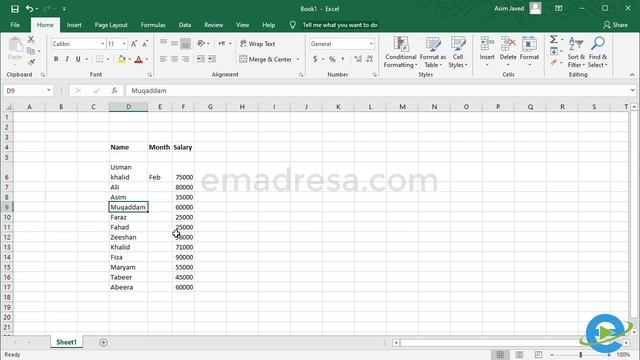The image size is (640, 360).
Task: Switch to Page Layout view in status bar
Action: pos(519,355)
